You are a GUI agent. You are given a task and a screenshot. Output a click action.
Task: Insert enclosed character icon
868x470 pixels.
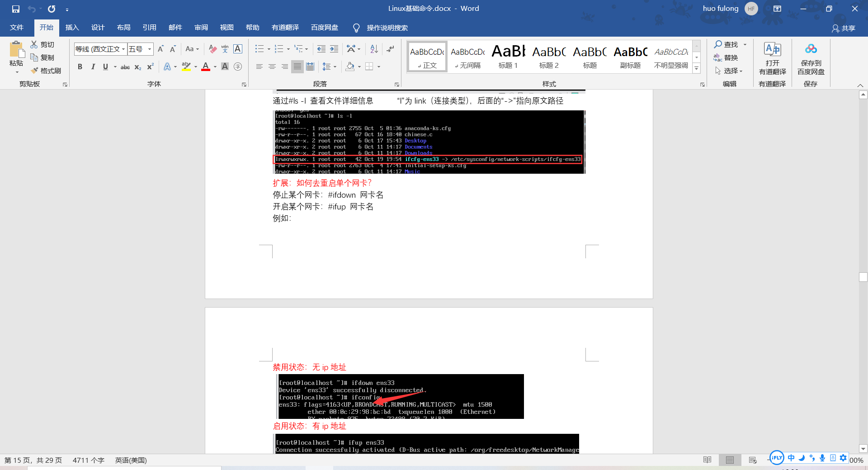pyautogui.click(x=238, y=67)
